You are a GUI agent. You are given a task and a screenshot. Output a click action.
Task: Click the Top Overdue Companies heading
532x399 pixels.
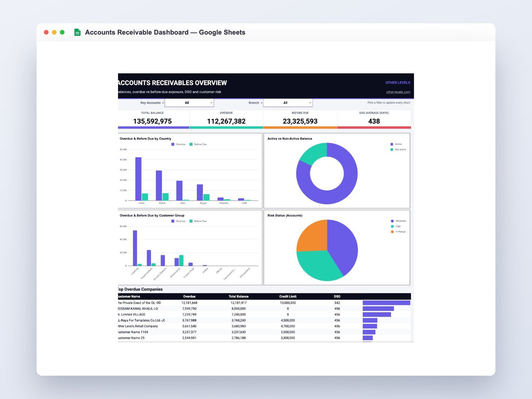point(140,289)
